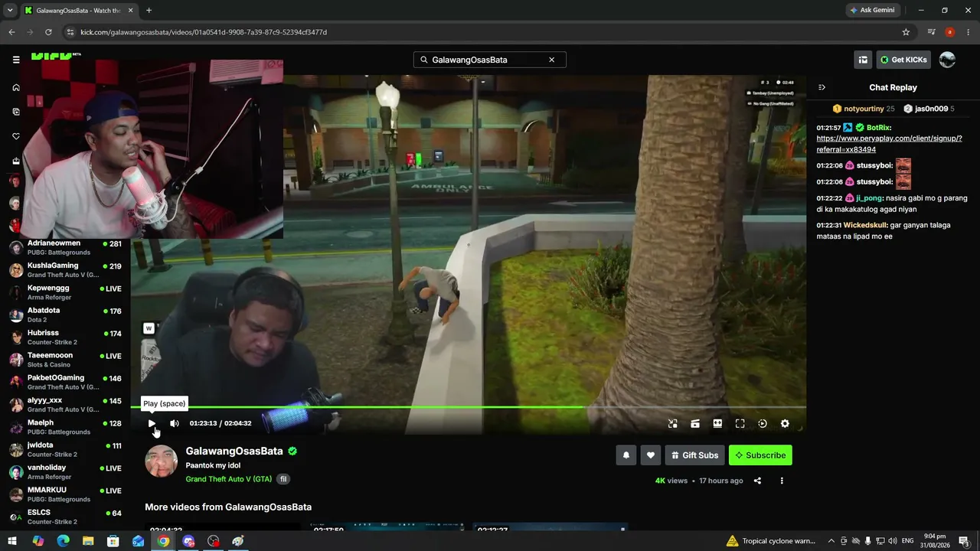
Task: Select ji_pong username in chat
Action: tap(869, 198)
